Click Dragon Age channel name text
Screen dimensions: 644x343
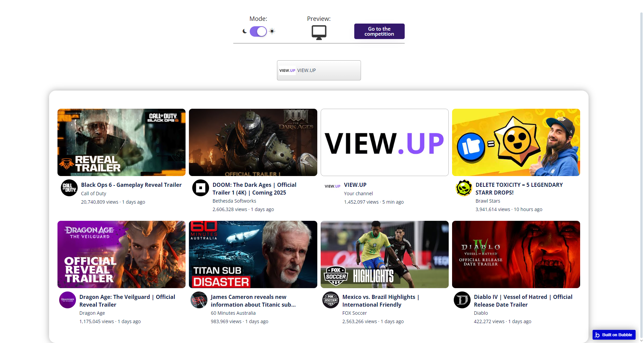[92, 313]
